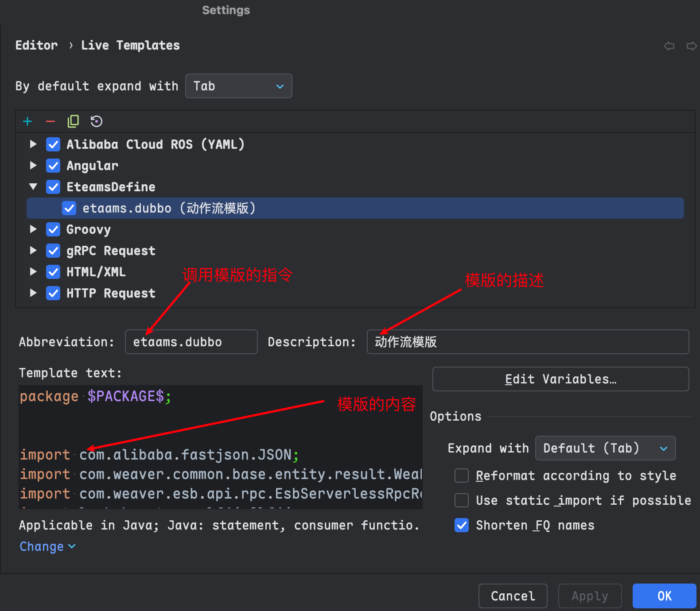Expand the Groovy template group
This screenshot has height=611, width=700.
[33, 229]
